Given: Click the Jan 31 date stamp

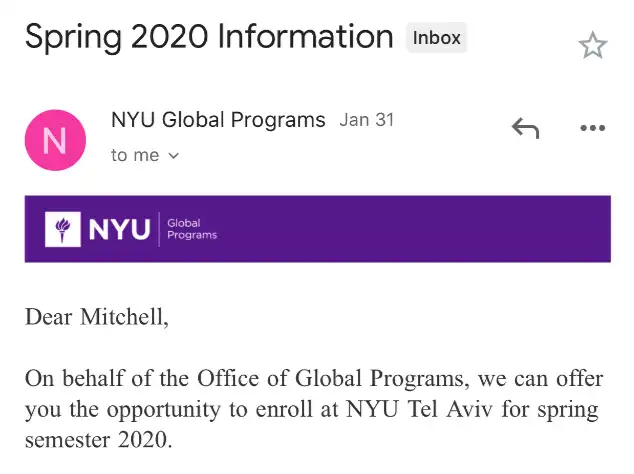Looking at the screenshot, I should coord(367,120).
